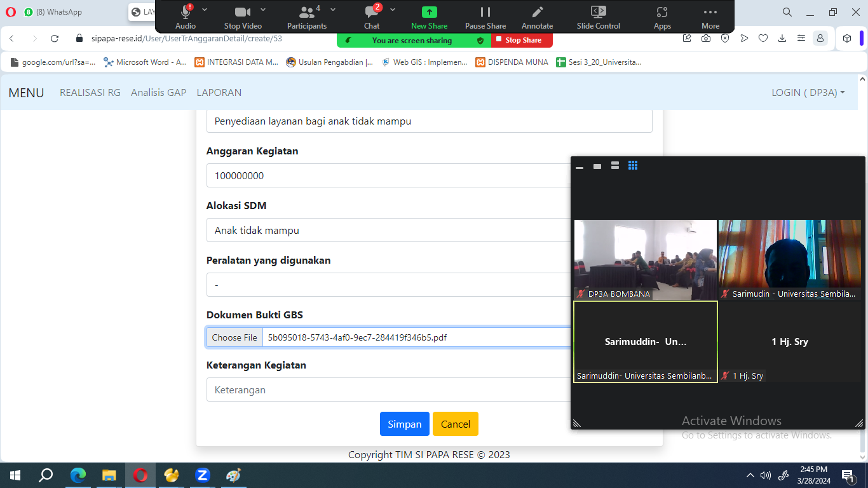Open the LOGIN ( DP3A) dropdown
The image size is (868, 488).
(808, 93)
